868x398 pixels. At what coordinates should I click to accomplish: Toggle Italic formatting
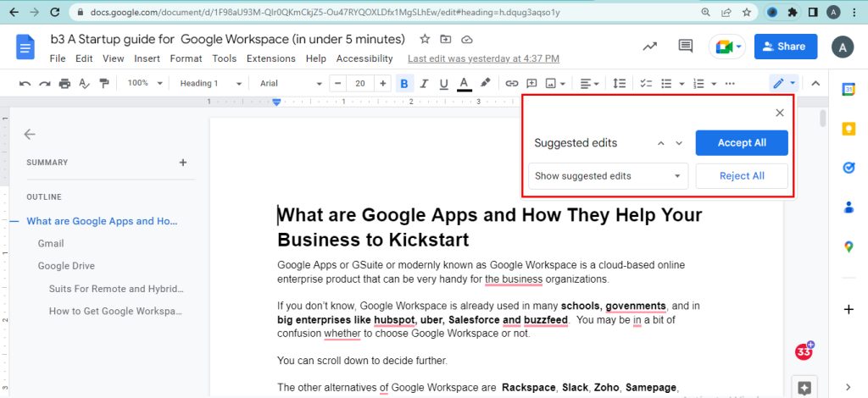point(424,84)
